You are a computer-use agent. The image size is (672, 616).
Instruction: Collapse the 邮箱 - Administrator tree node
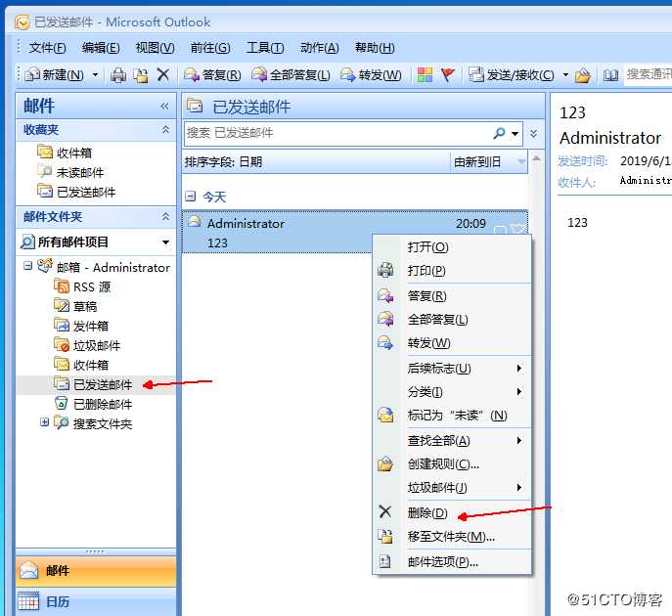tap(27, 266)
